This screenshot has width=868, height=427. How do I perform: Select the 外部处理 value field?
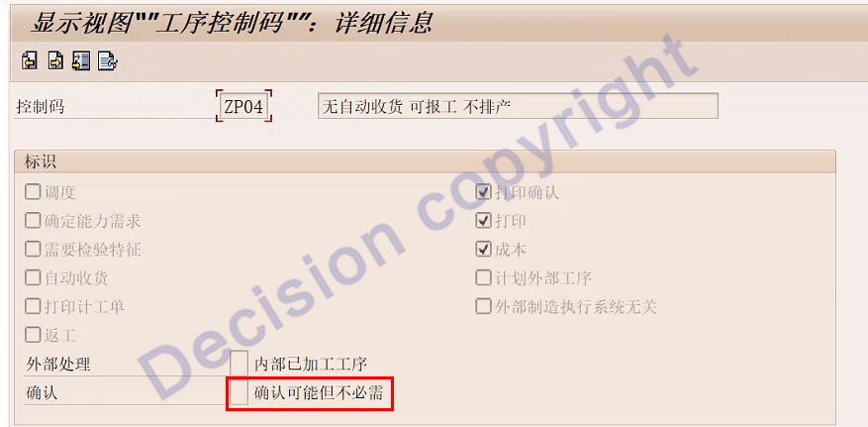click(x=239, y=364)
